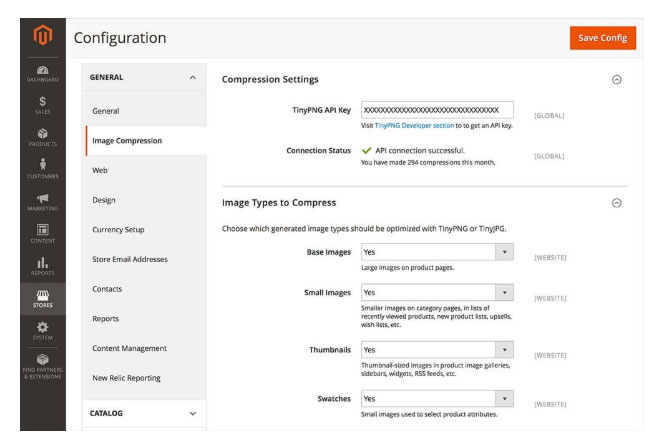This screenshot has width=665, height=447.
Task: Click the Save Config button
Action: pyautogui.click(x=603, y=38)
